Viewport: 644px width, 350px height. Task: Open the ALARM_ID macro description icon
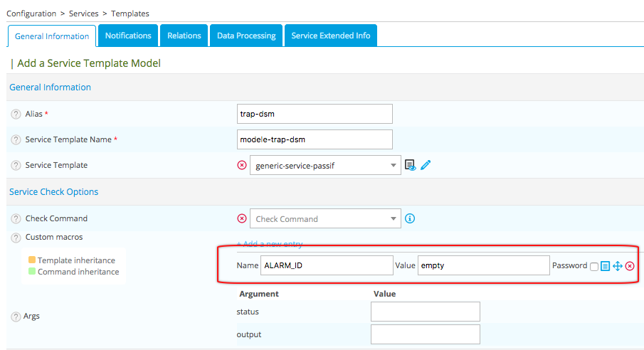click(605, 266)
